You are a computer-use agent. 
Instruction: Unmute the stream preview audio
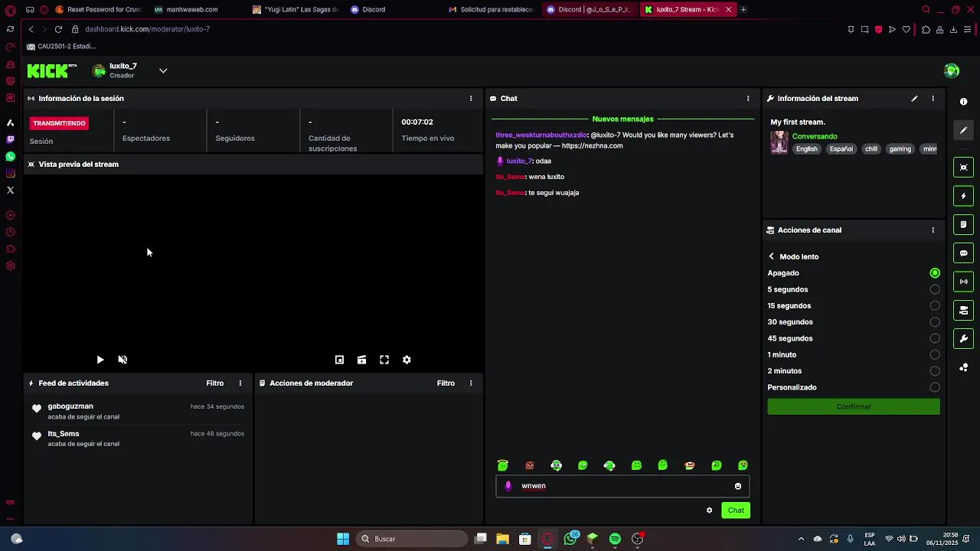tap(122, 360)
